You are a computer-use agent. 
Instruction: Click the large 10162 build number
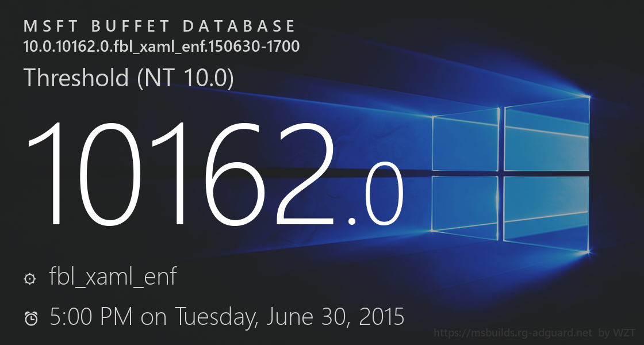(x=181, y=174)
